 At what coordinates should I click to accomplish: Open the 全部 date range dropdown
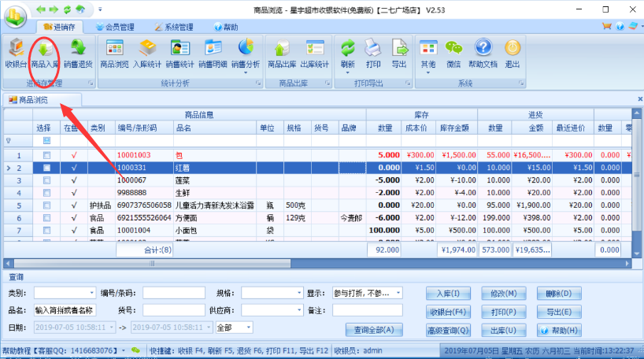click(249, 328)
